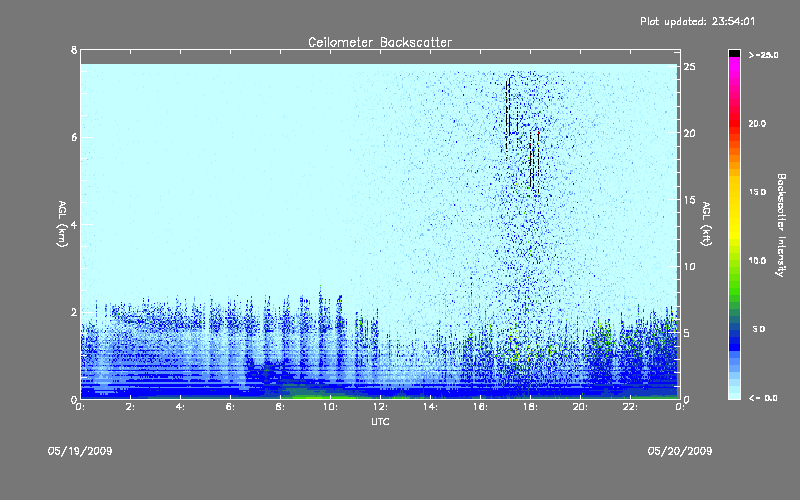Screen dimensions: 800x500
Task: Click the '10' tick on kft axis
Action: point(690,266)
